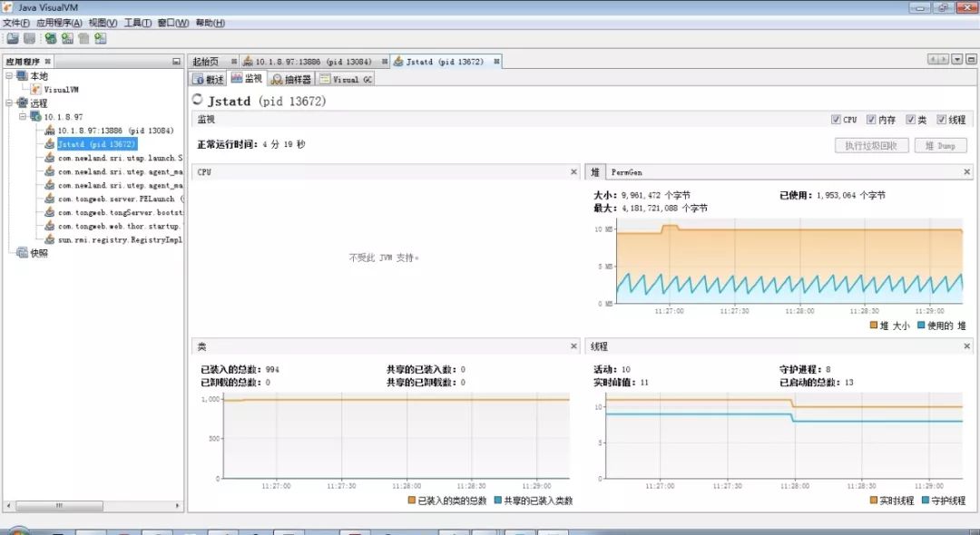
Task: Click the right scroll arrow of the 应用程序 scrollbar
Action: point(178,506)
